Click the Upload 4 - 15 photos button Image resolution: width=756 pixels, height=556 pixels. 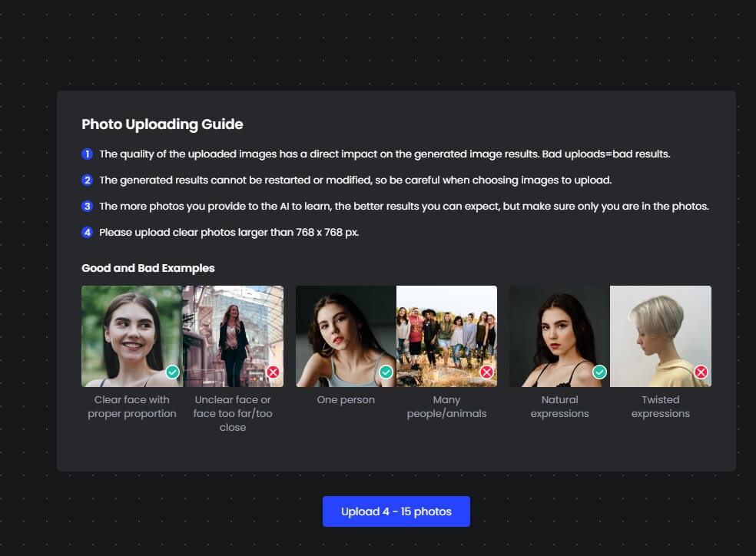pyautogui.click(x=396, y=511)
